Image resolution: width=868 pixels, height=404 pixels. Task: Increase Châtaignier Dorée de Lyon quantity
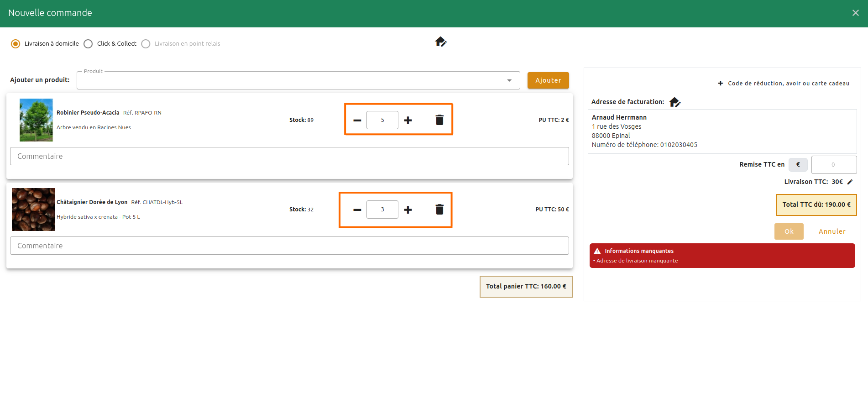[408, 210]
